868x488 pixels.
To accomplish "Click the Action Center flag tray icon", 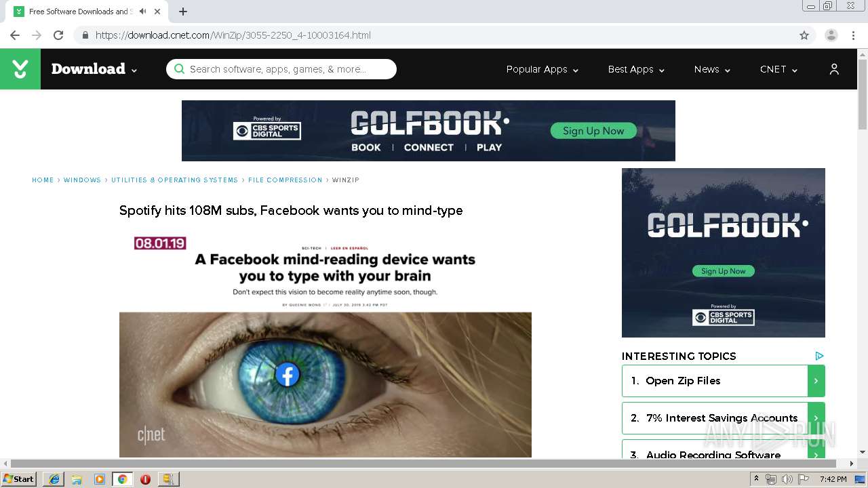I will click(804, 479).
